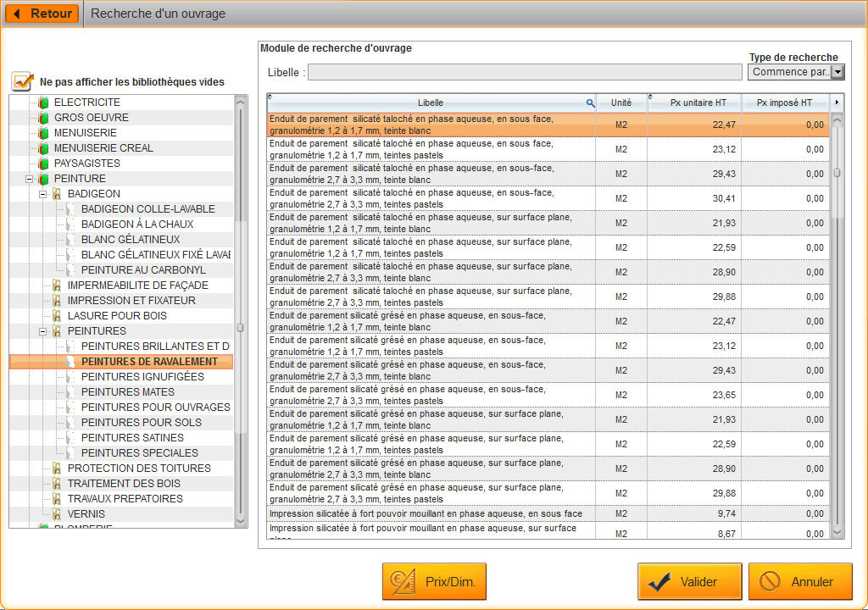Click the Annuler button
Screen dimensions: 868x610
coord(800,582)
